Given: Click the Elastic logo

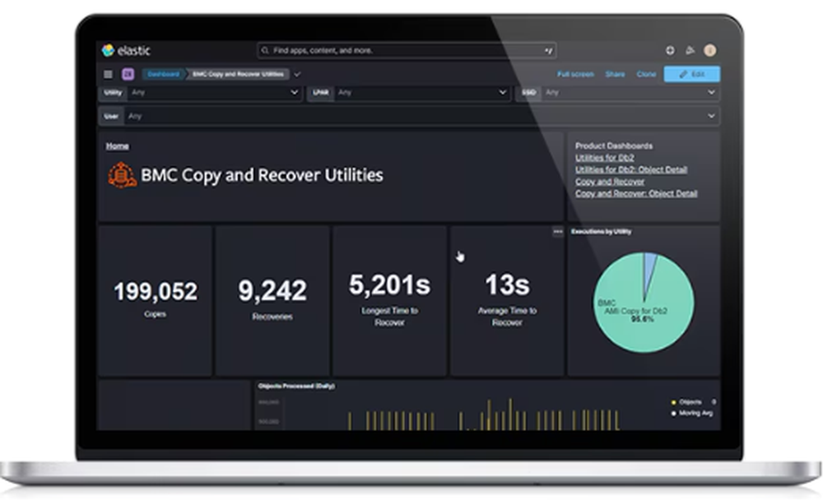Looking at the screenshot, I should 126,50.
